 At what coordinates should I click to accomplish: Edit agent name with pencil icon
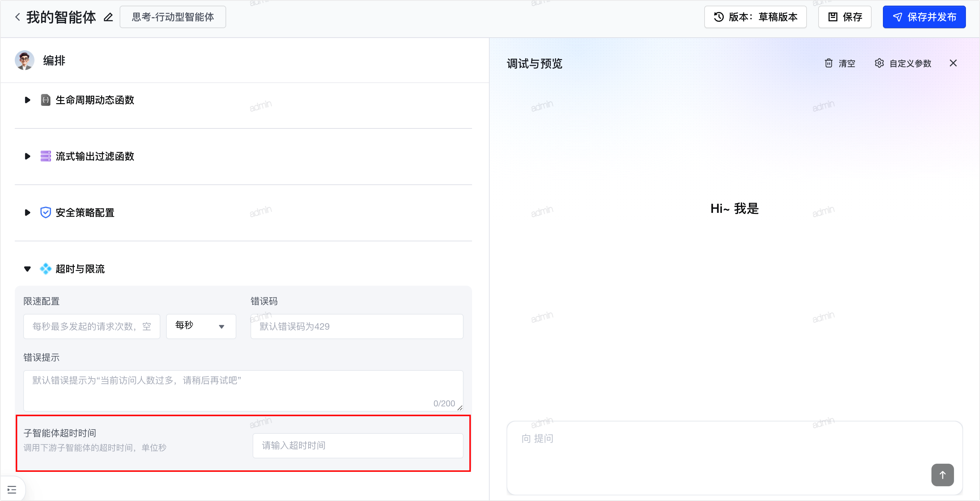pyautogui.click(x=108, y=17)
